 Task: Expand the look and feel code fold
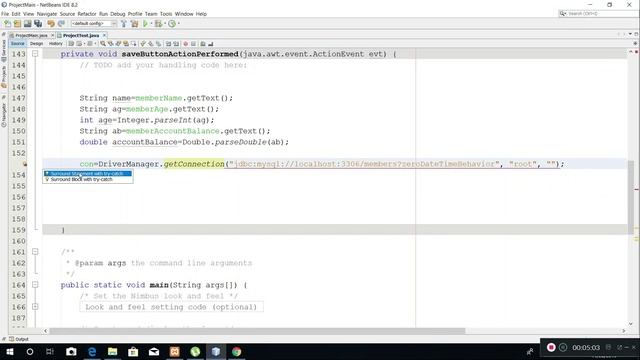pyautogui.click(x=35, y=307)
